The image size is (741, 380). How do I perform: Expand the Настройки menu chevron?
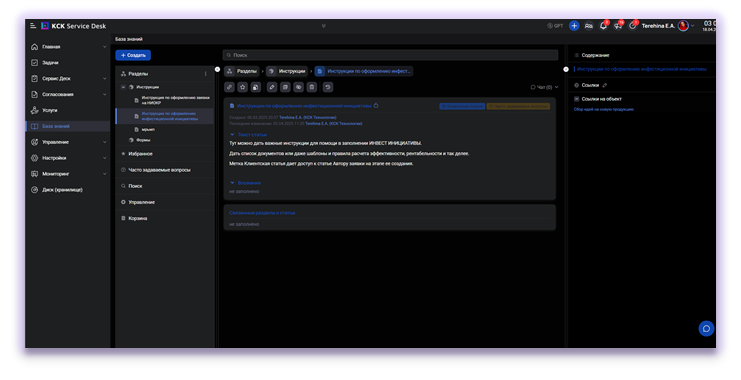[104, 158]
